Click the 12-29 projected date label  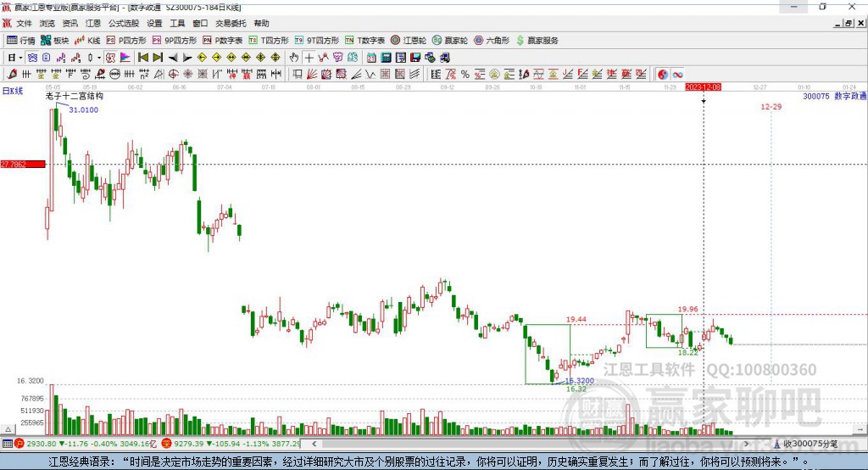pyautogui.click(x=771, y=106)
